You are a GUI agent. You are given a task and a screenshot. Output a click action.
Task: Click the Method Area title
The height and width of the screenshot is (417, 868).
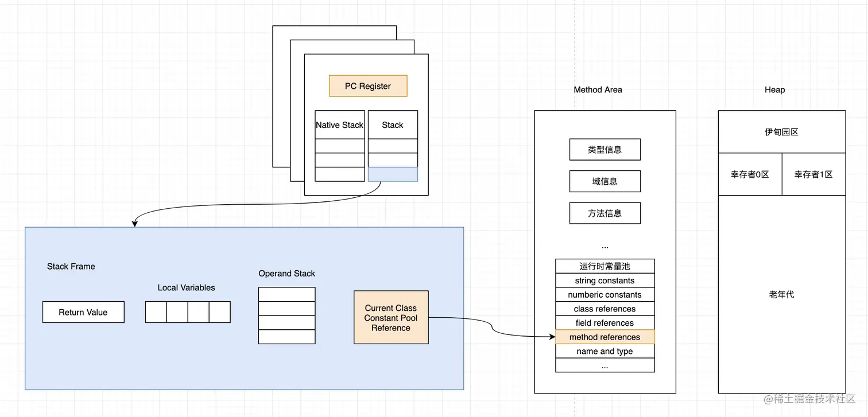598,89
